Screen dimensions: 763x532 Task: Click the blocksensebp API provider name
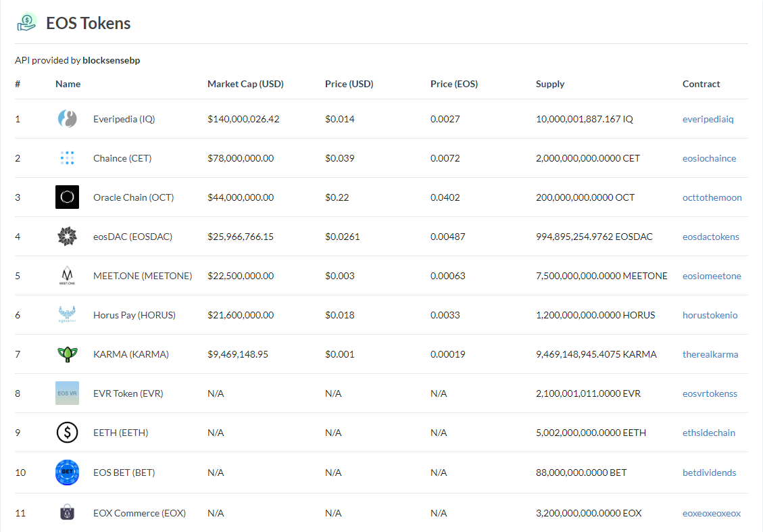click(x=111, y=60)
